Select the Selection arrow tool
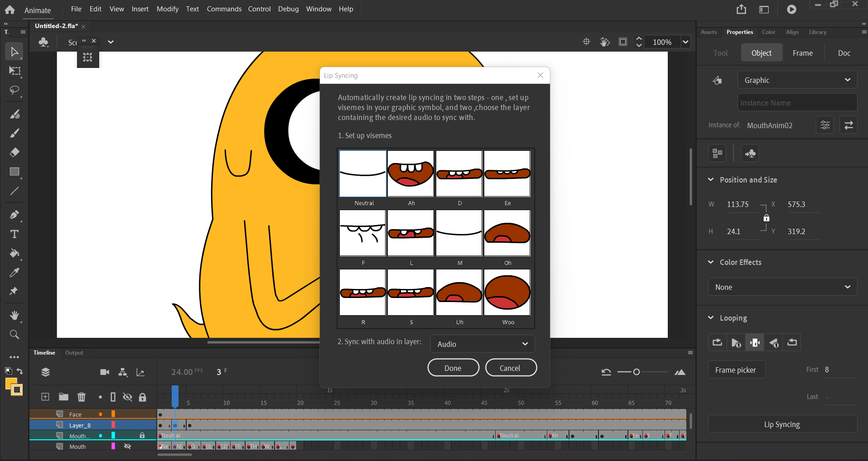 (14, 52)
